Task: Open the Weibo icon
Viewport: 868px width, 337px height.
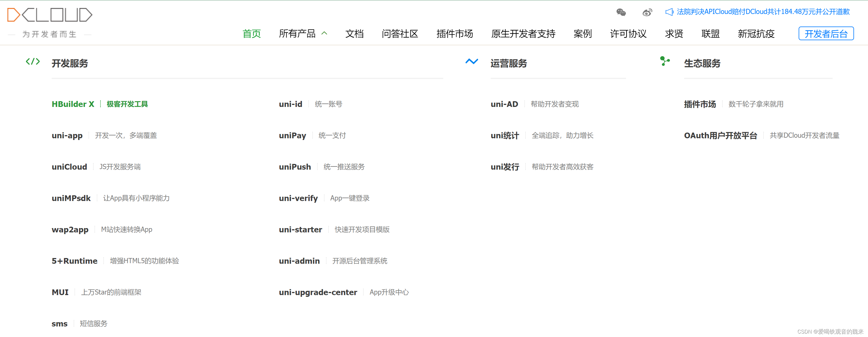Action: tap(647, 12)
